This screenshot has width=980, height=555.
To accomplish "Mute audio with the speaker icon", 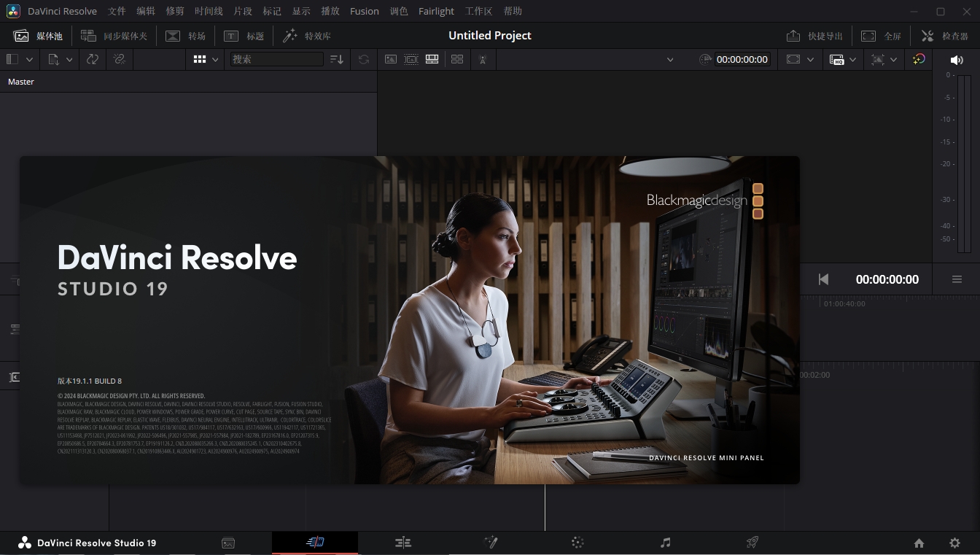I will (957, 60).
